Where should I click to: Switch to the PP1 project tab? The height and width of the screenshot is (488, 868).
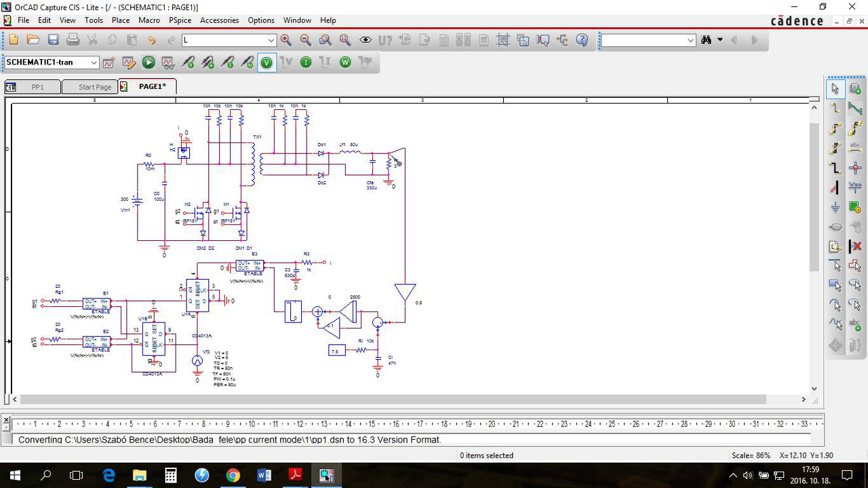(x=37, y=87)
